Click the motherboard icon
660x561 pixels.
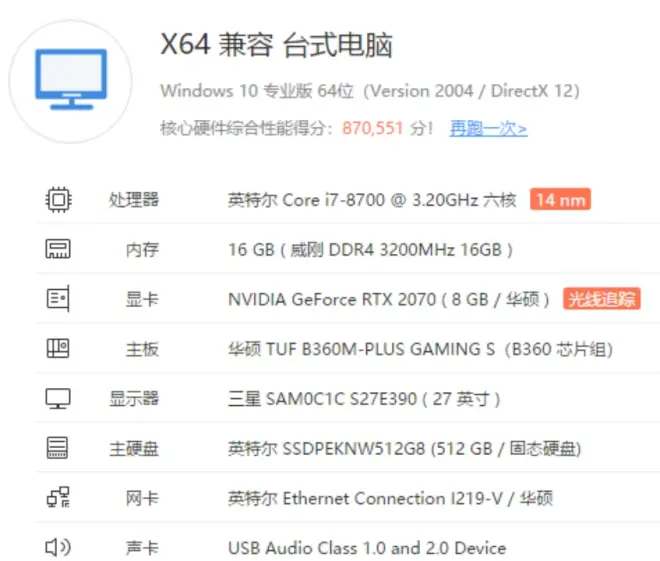57,349
